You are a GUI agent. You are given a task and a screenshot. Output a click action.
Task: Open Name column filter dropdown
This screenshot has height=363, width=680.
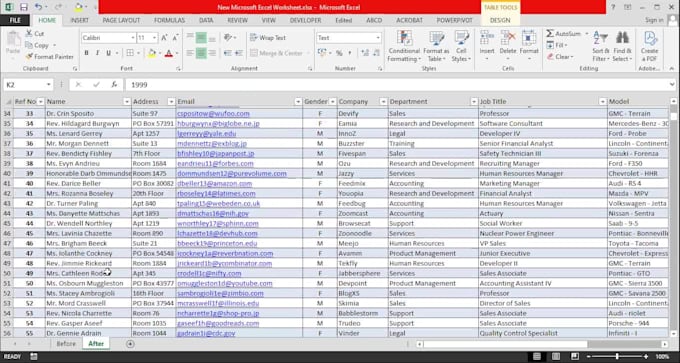click(127, 101)
